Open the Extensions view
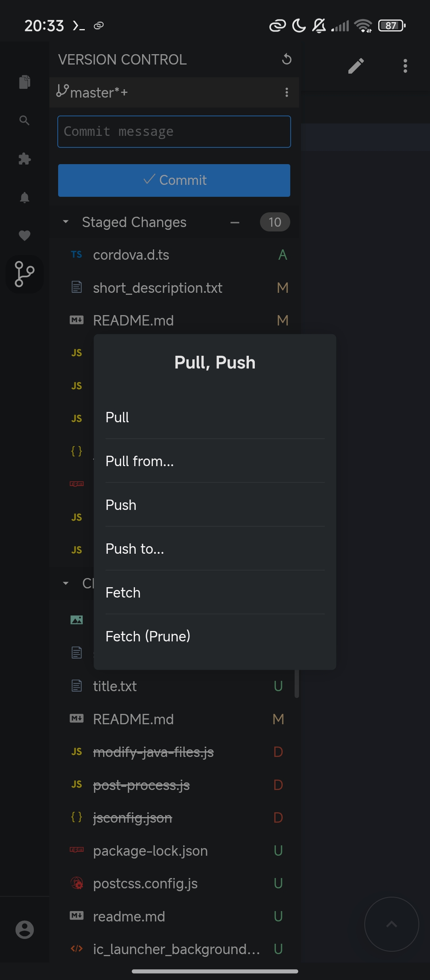 (24, 159)
